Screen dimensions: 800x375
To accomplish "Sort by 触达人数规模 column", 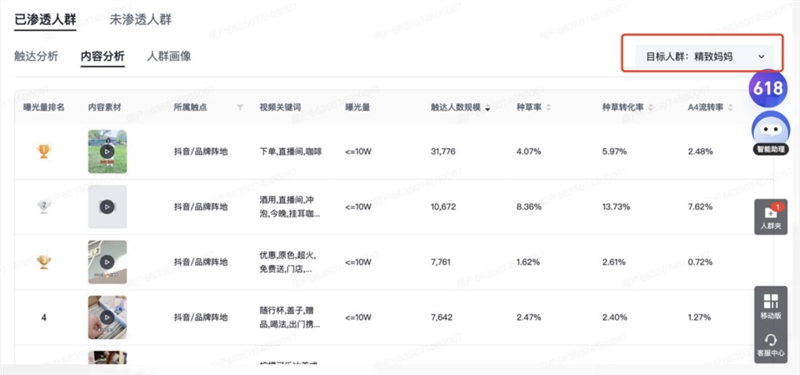I will point(460,107).
